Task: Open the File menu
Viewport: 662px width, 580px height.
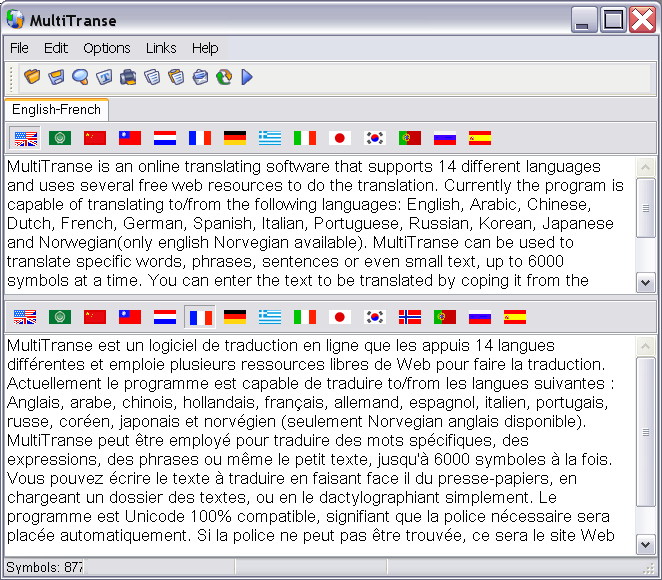Action: click(19, 48)
